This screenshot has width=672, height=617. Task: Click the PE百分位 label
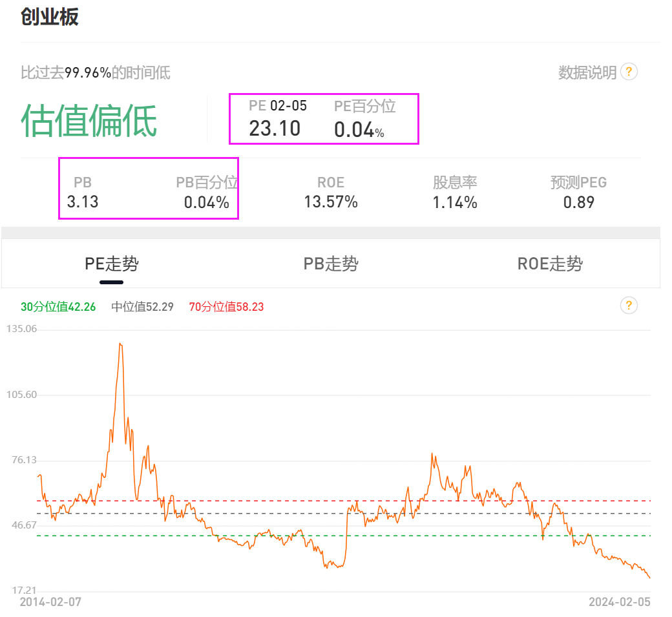pyautogui.click(x=364, y=106)
